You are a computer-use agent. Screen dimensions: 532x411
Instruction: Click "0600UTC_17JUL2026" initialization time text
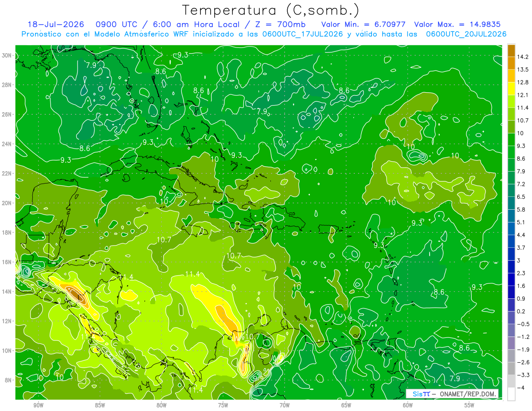pos(303,34)
